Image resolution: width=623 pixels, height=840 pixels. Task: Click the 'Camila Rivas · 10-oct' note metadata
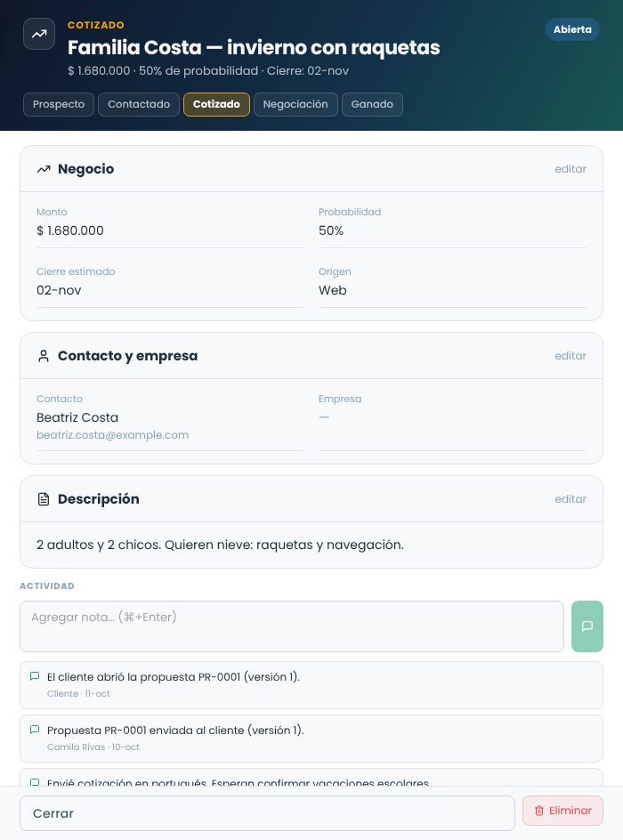point(93,747)
